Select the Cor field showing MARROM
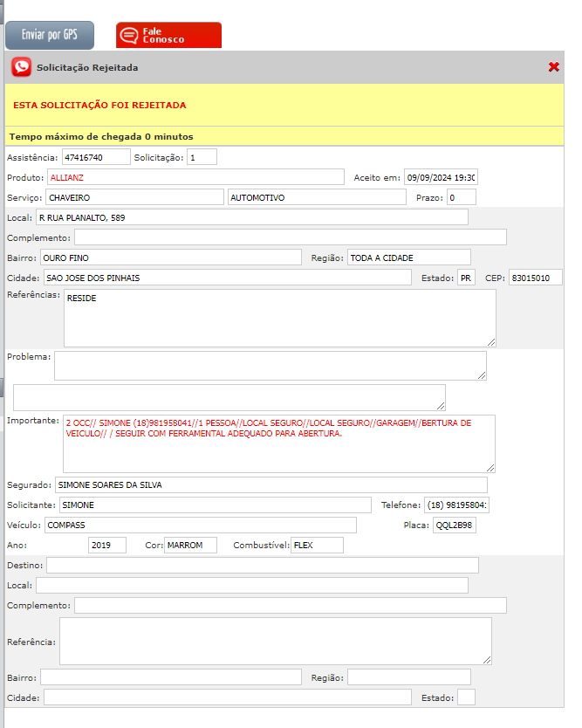The height and width of the screenshot is (728, 582). tap(190, 545)
